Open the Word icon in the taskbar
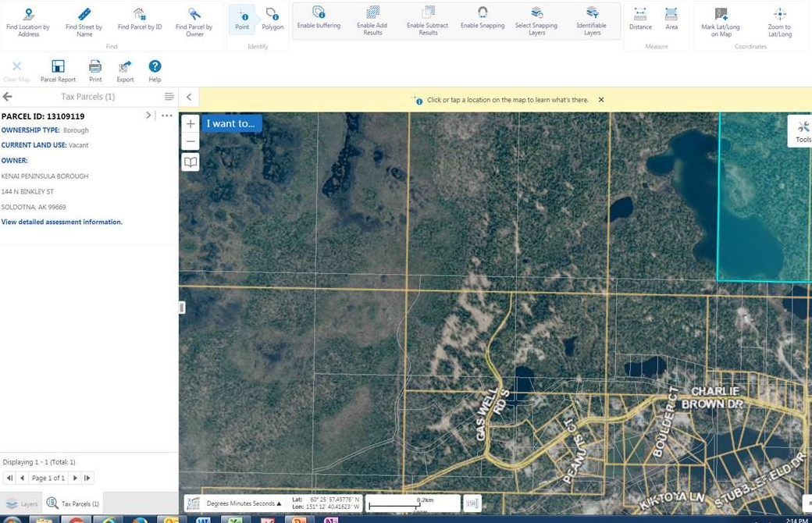Screen dimensions: 812x523 point(203,519)
